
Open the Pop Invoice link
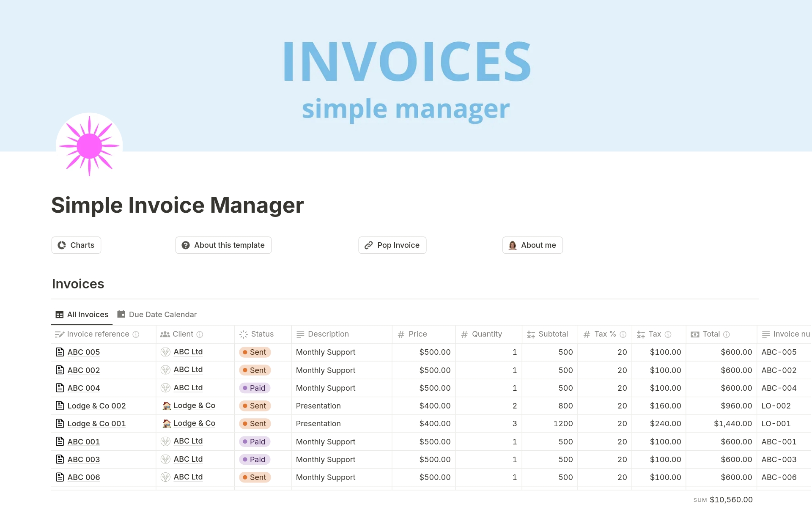[392, 245]
